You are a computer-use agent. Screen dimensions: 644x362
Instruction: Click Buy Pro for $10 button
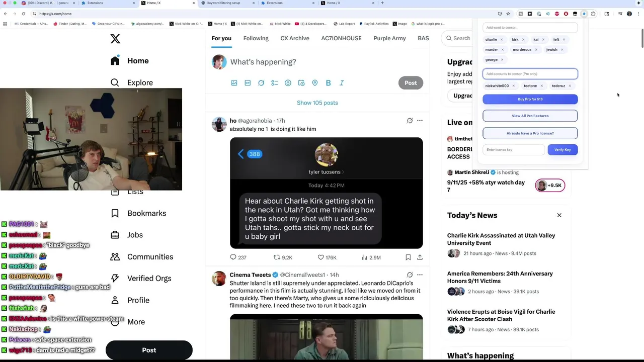[530, 99]
